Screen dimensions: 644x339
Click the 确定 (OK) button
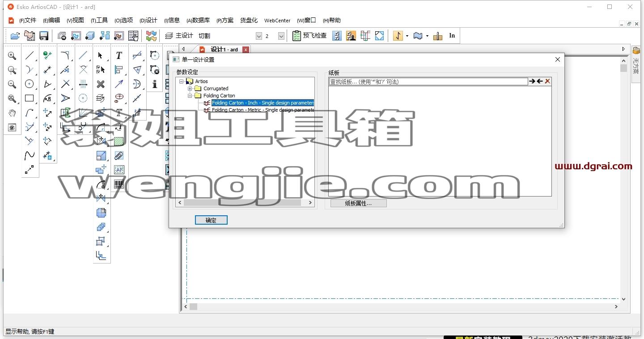tap(211, 220)
